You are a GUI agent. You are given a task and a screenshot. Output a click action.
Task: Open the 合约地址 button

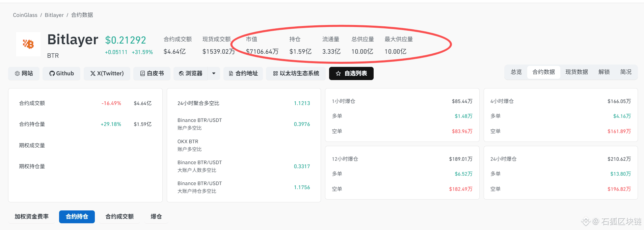(243, 74)
